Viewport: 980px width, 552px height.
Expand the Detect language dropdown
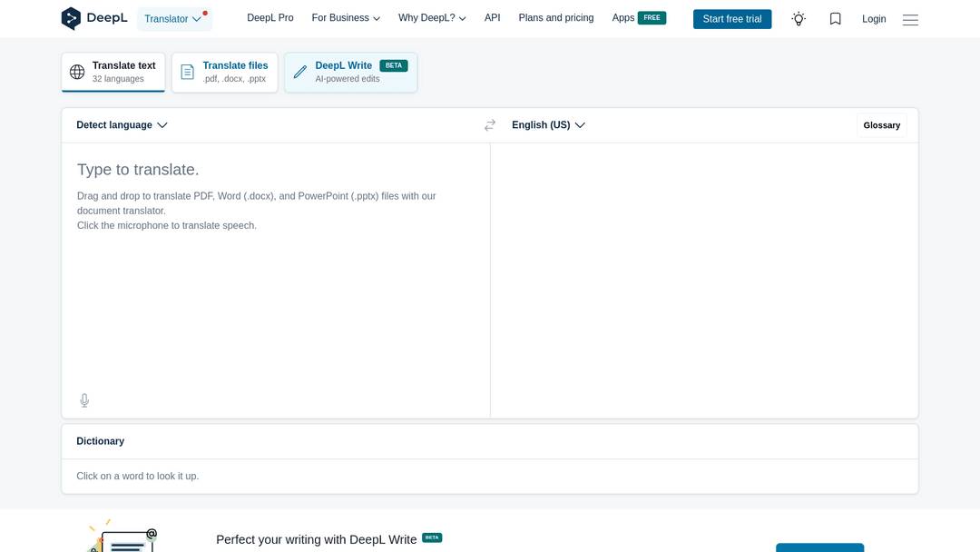pyautogui.click(x=122, y=125)
